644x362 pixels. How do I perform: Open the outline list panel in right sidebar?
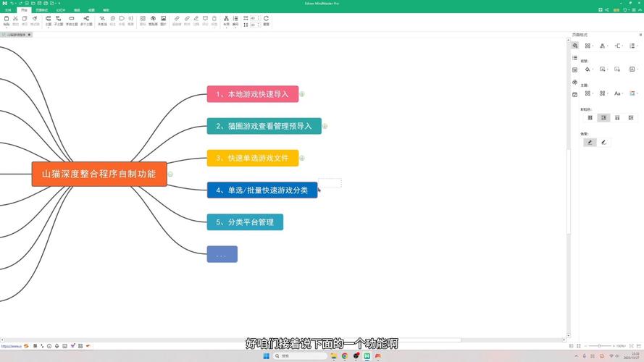574,58
